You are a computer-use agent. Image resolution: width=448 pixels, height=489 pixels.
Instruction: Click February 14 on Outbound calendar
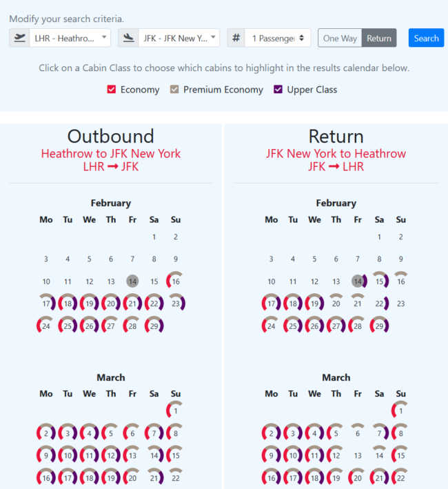point(132,281)
